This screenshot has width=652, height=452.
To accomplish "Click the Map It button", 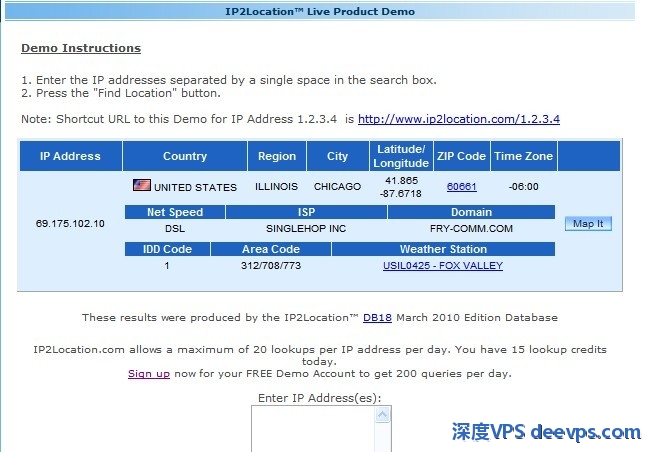I will click(x=588, y=224).
